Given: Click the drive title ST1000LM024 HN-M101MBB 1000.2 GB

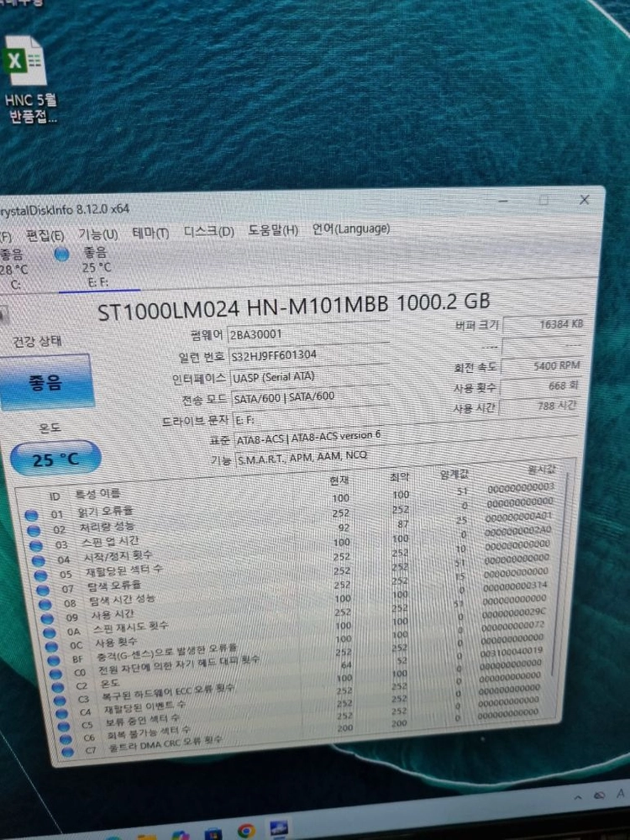Looking at the screenshot, I should point(293,306).
